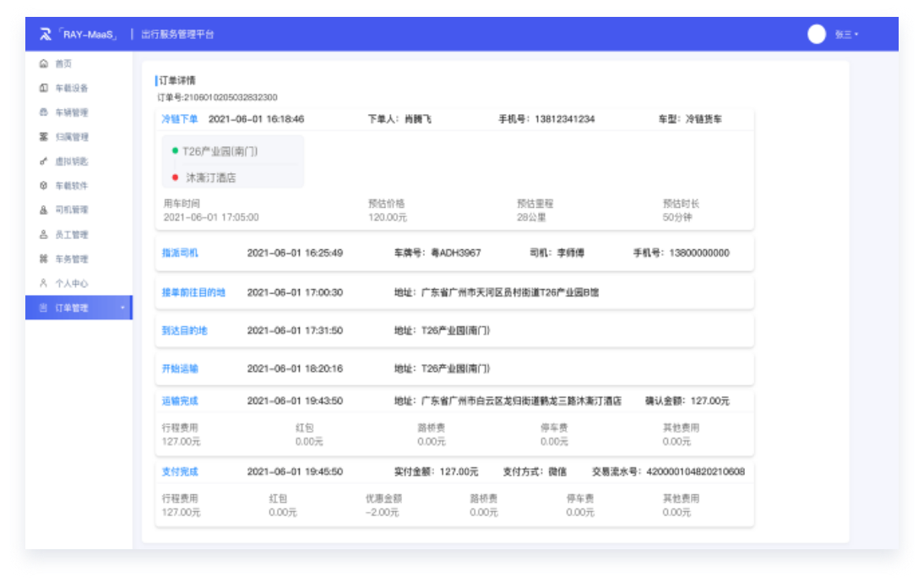The width and height of the screenshot is (924, 583).
Task: Click the 指派司机 link
Action: pyautogui.click(x=180, y=253)
